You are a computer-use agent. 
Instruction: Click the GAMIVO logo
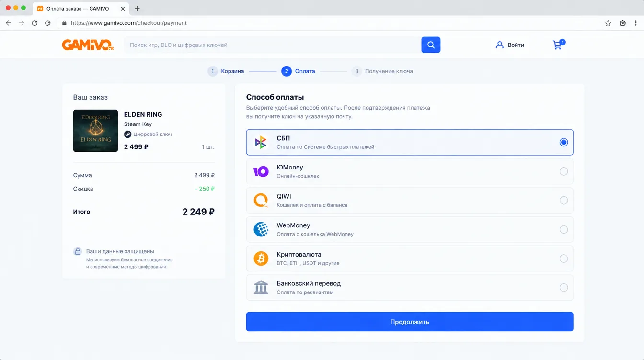point(88,45)
